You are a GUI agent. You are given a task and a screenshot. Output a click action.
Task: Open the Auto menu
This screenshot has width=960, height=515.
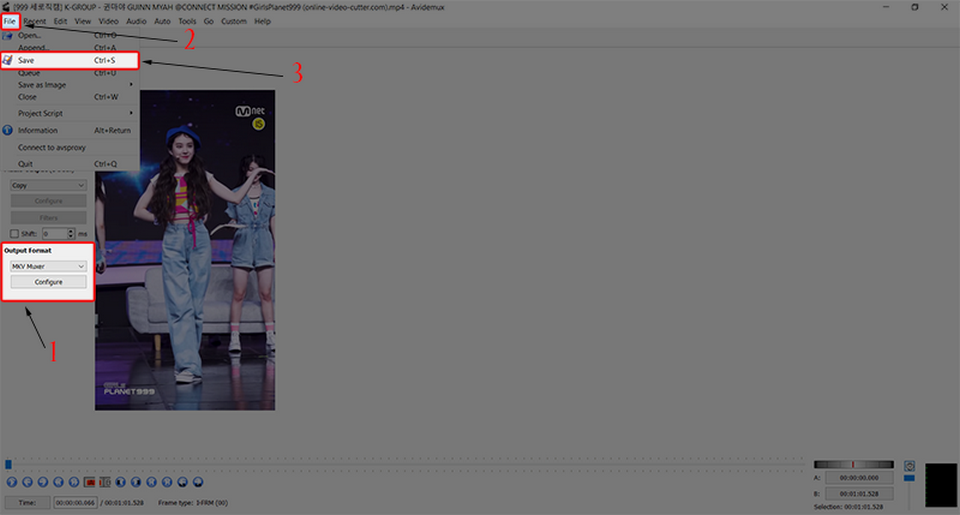(162, 21)
